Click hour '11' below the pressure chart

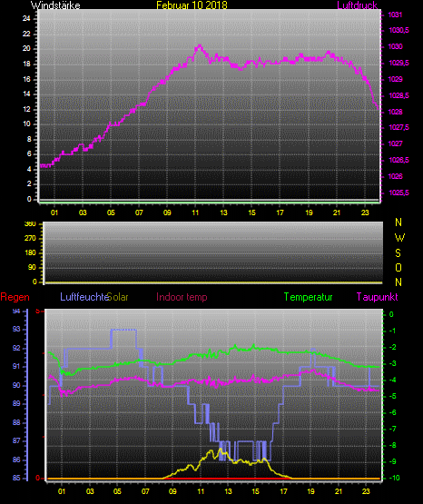(195, 212)
